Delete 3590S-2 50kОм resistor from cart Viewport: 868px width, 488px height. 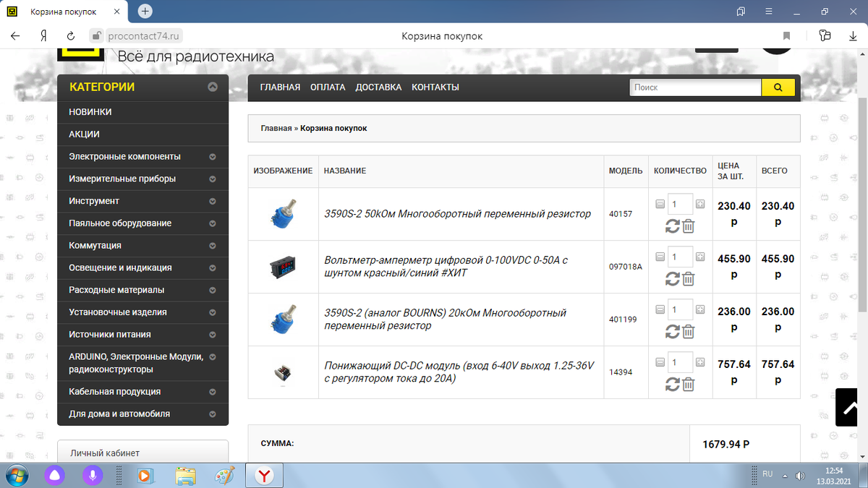point(688,226)
